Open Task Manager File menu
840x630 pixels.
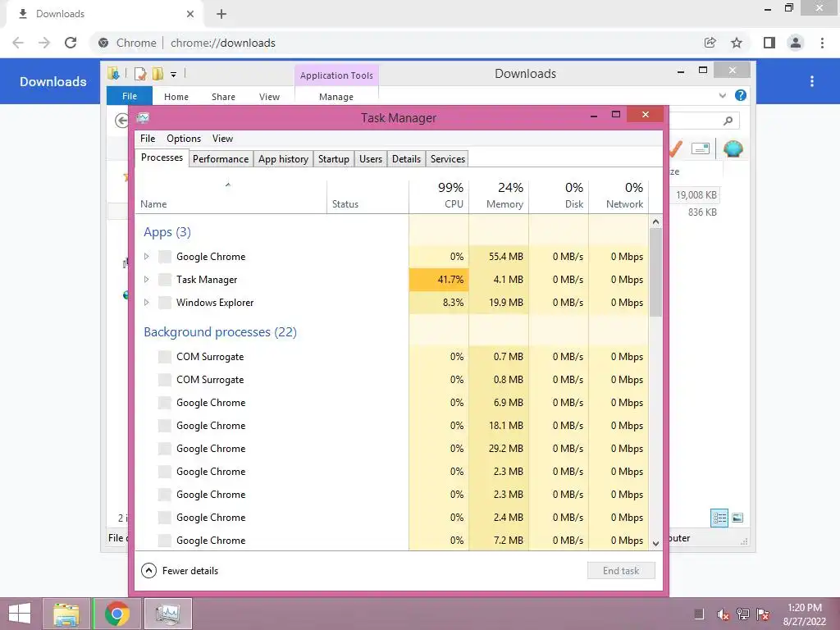coord(148,139)
